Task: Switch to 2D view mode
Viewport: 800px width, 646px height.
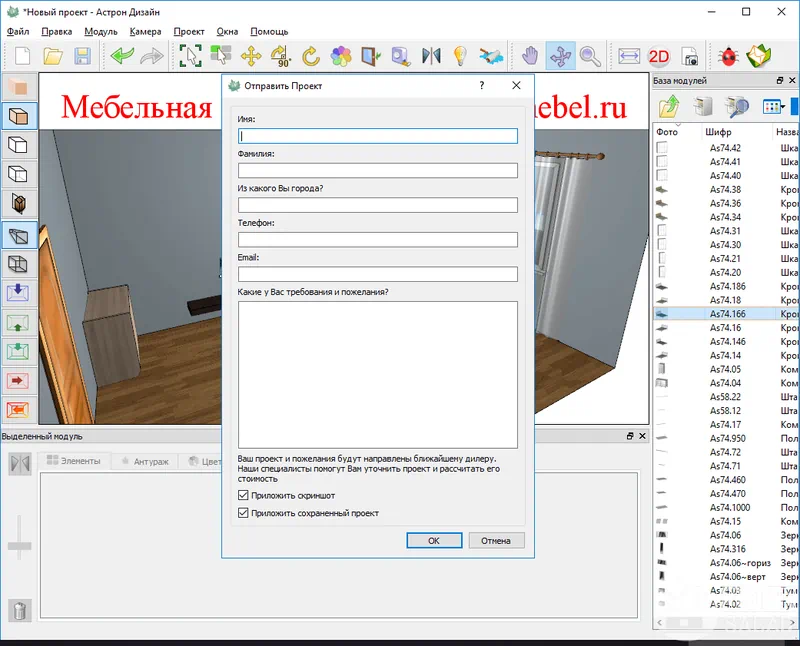Action: tap(659, 56)
